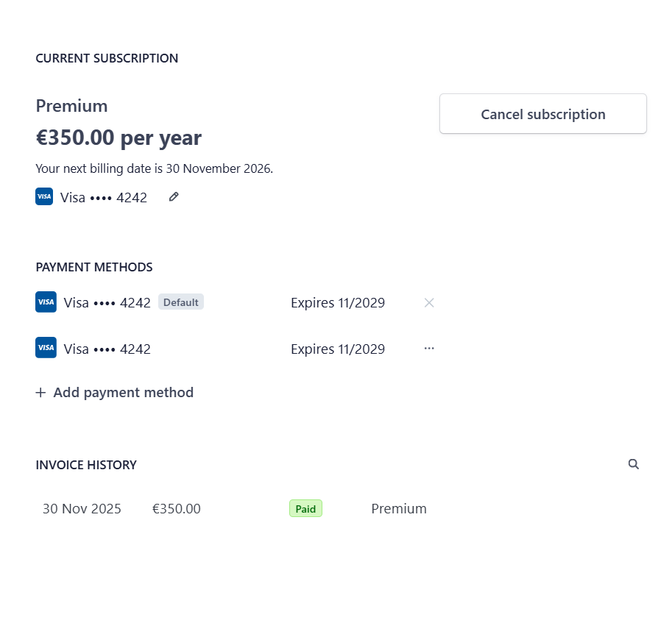Viewport: 672px width, 634px height.
Task: Open the three-dots menu for second Visa card
Action: coord(429,349)
